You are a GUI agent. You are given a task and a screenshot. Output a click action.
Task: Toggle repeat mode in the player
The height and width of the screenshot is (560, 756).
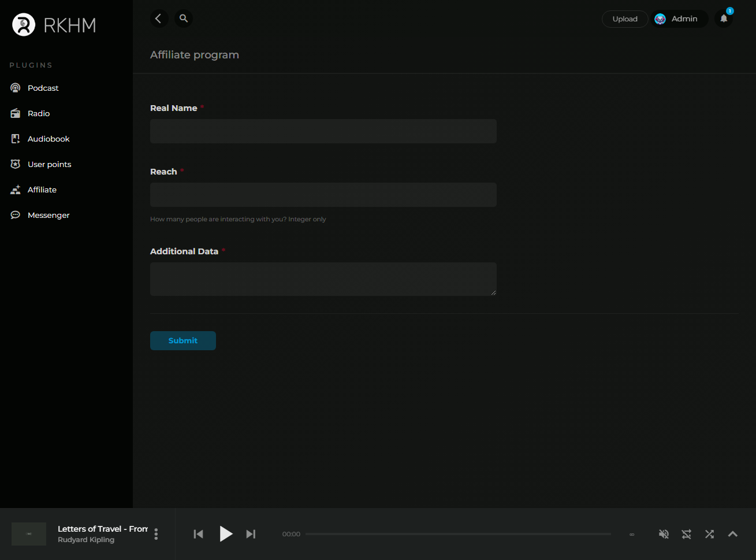pos(687,534)
